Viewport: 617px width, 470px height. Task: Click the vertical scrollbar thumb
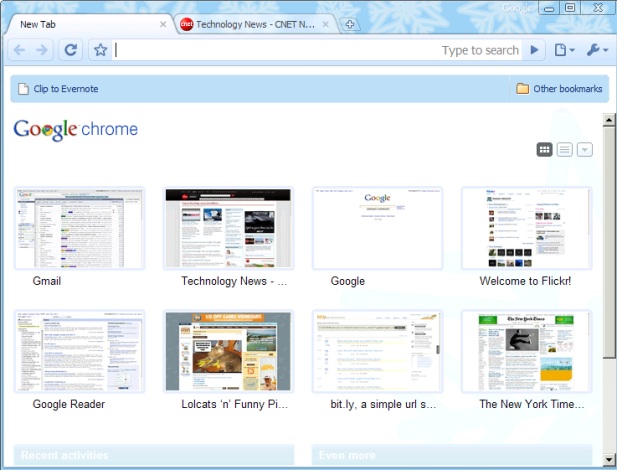(609, 242)
